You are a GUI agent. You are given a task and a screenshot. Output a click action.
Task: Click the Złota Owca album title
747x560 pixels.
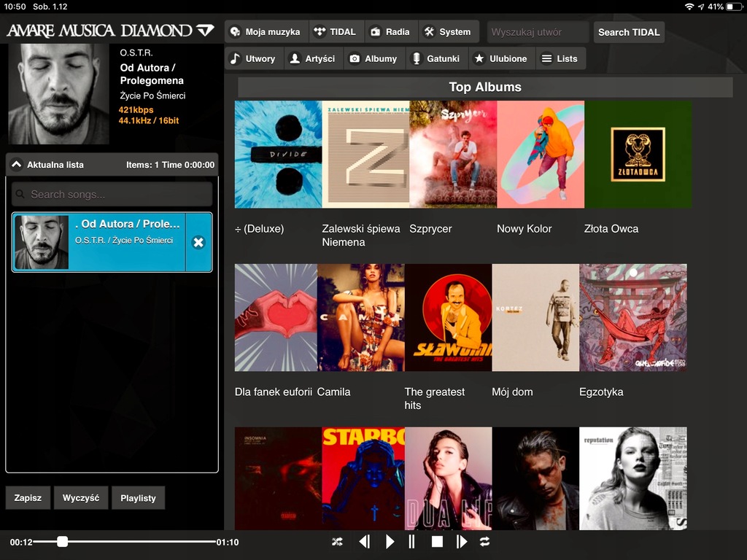[x=611, y=229]
